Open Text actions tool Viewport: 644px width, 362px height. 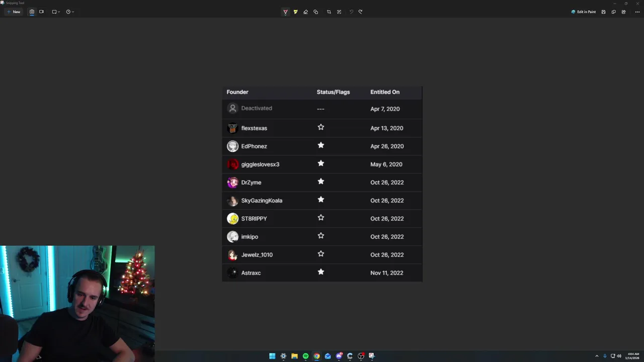[339, 12]
